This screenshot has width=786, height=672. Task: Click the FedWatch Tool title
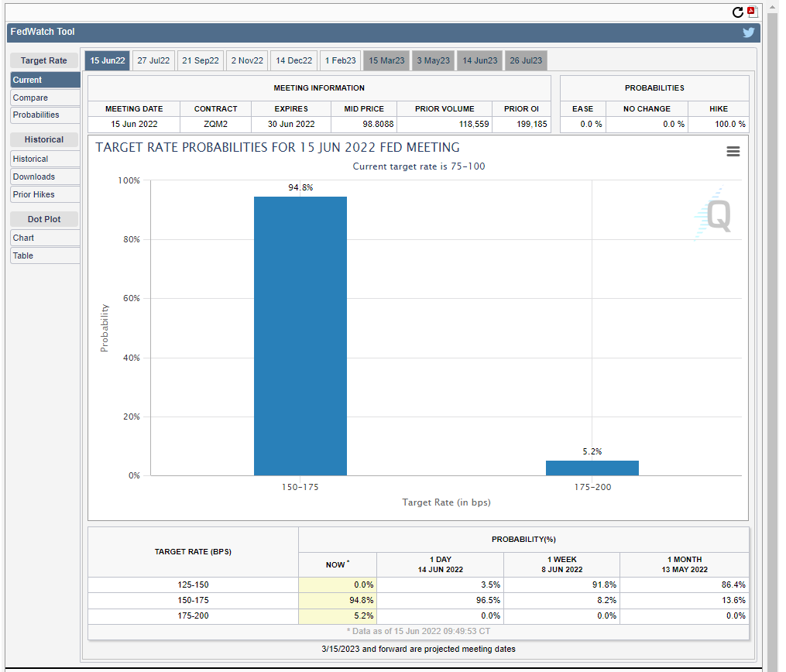pyautogui.click(x=43, y=32)
